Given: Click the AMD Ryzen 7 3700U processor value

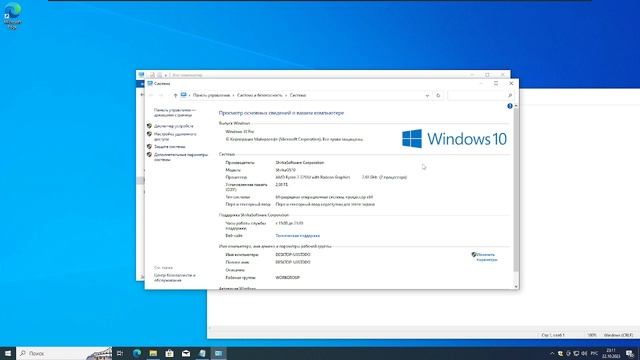Looking at the screenshot, I should pos(313,178).
